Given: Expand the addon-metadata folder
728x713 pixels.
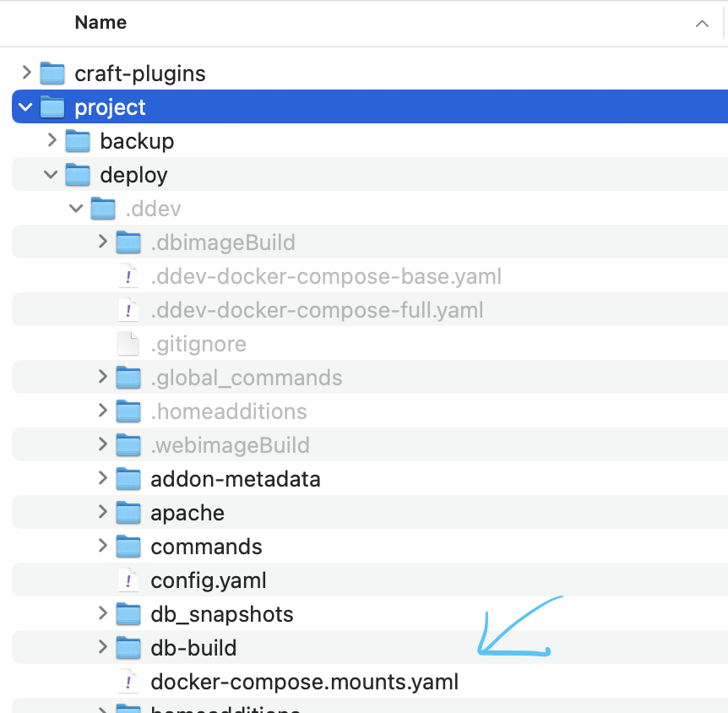Looking at the screenshot, I should click(x=102, y=479).
